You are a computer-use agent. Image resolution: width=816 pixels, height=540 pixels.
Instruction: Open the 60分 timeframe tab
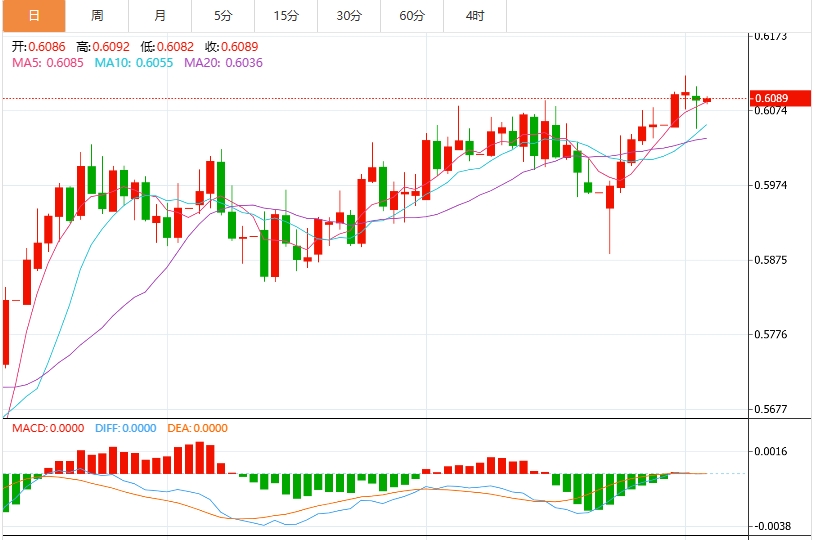point(412,16)
